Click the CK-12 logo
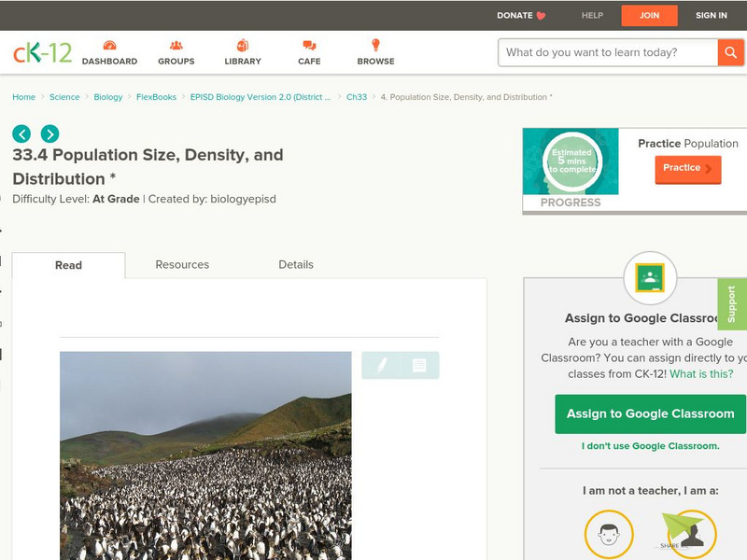The width and height of the screenshot is (747, 560). click(x=42, y=52)
